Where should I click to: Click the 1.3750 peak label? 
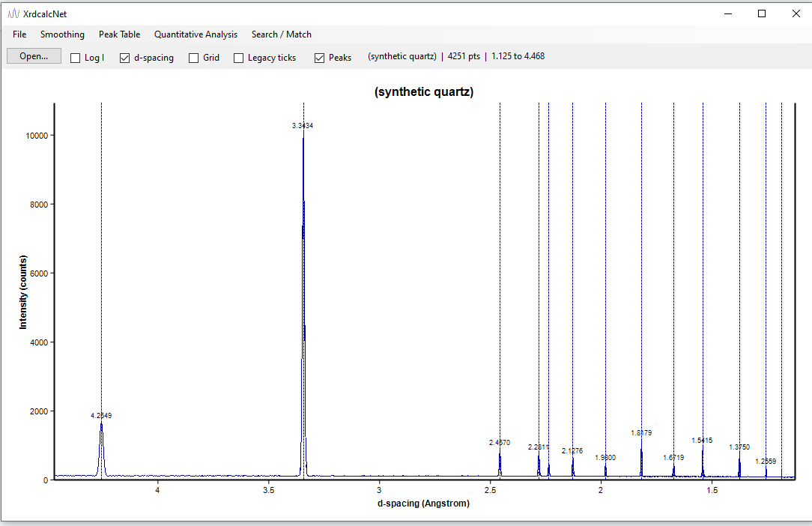point(739,447)
